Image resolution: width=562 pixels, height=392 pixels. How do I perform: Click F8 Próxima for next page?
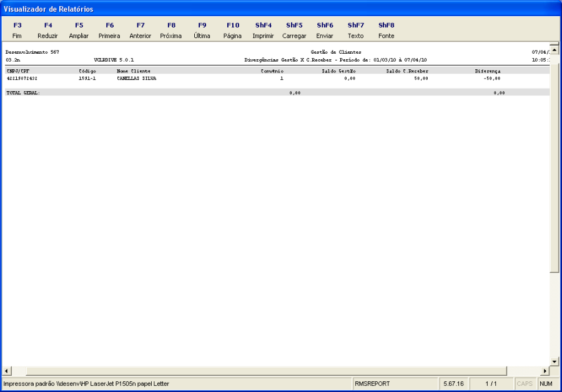pyautogui.click(x=171, y=30)
